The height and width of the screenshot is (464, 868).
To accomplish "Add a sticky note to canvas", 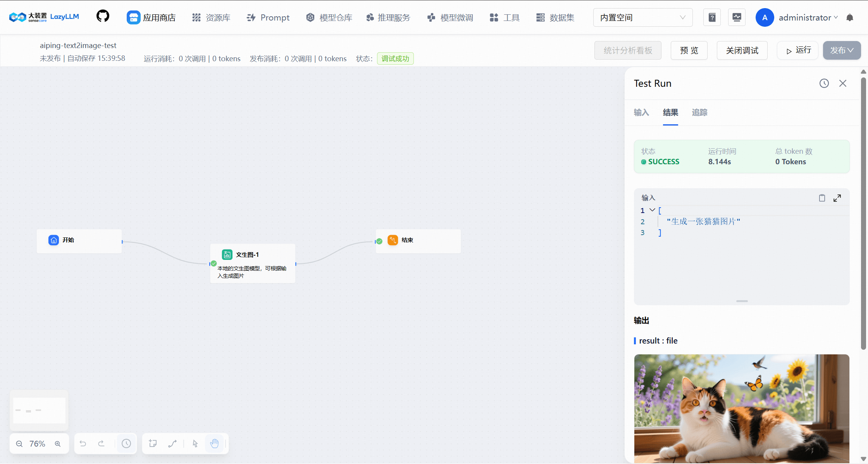I will (153, 443).
